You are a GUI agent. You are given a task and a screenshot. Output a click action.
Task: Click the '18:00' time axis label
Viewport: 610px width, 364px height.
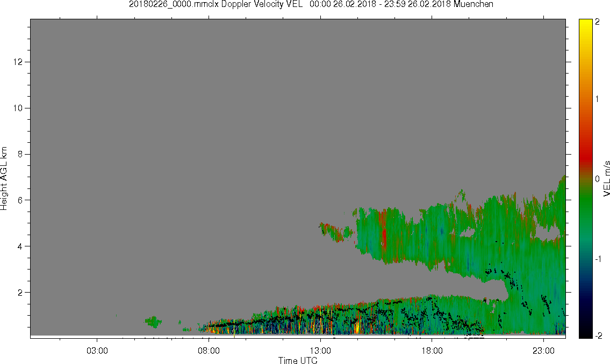(x=432, y=351)
